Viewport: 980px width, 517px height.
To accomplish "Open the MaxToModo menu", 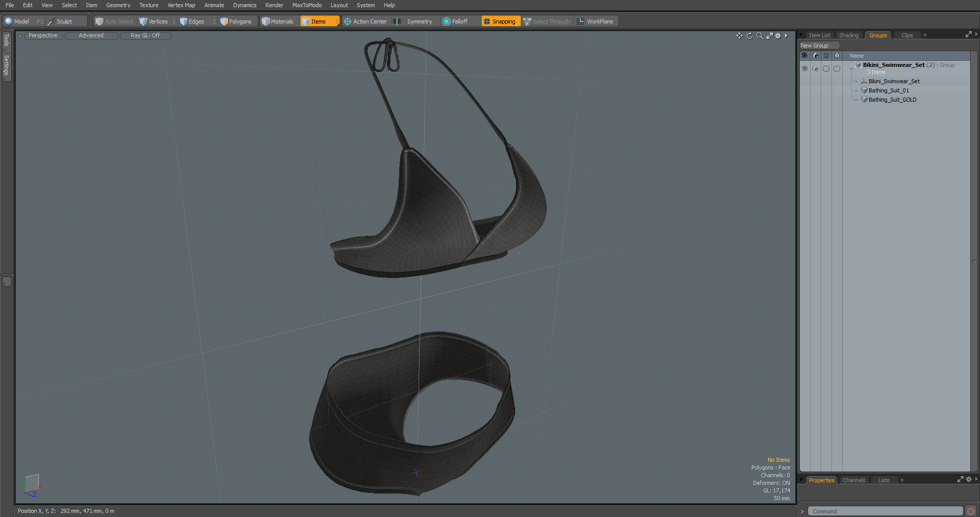I will (x=307, y=5).
